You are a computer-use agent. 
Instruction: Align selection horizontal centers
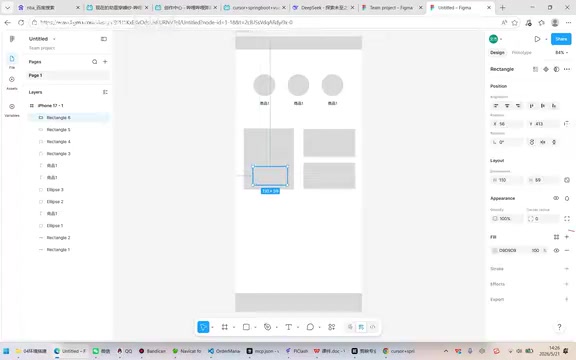coord(507,106)
